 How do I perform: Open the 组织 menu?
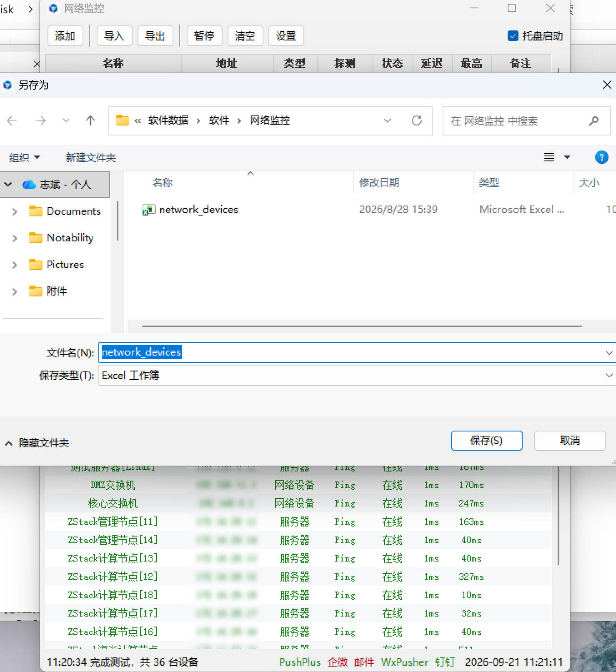coord(25,158)
